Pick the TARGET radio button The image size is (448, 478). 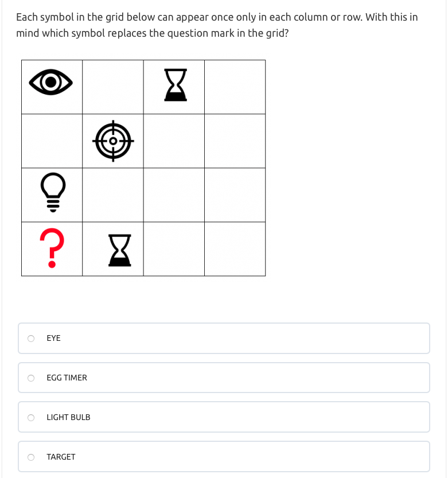click(x=31, y=457)
